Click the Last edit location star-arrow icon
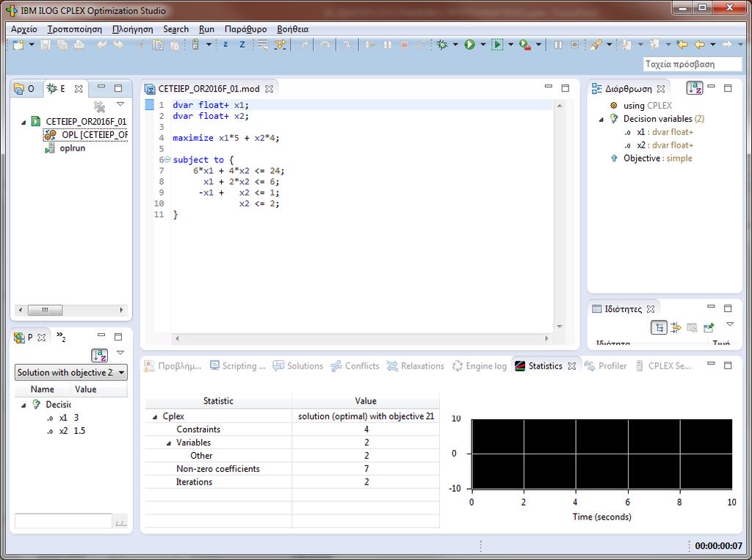Screen dimensions: 752x560 pos(681,45)
